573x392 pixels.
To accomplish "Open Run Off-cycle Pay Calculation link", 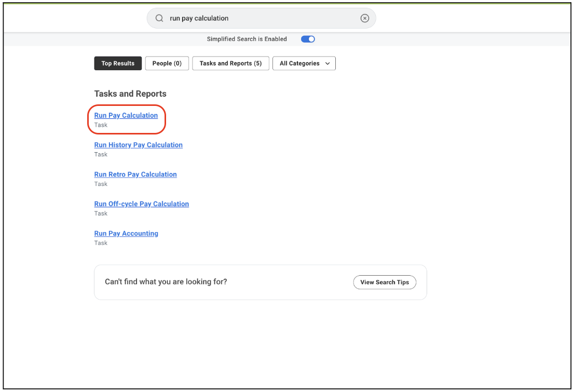I will 141,204.
